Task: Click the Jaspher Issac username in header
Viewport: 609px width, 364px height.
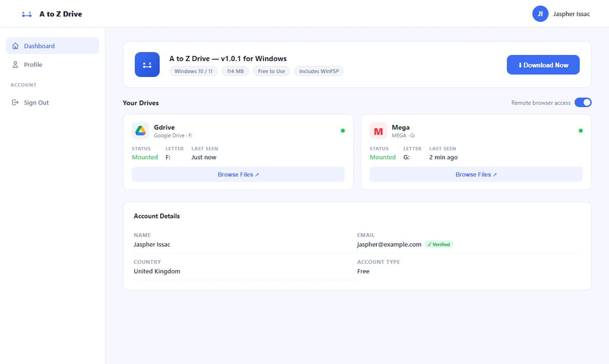Action: [571, 14]
